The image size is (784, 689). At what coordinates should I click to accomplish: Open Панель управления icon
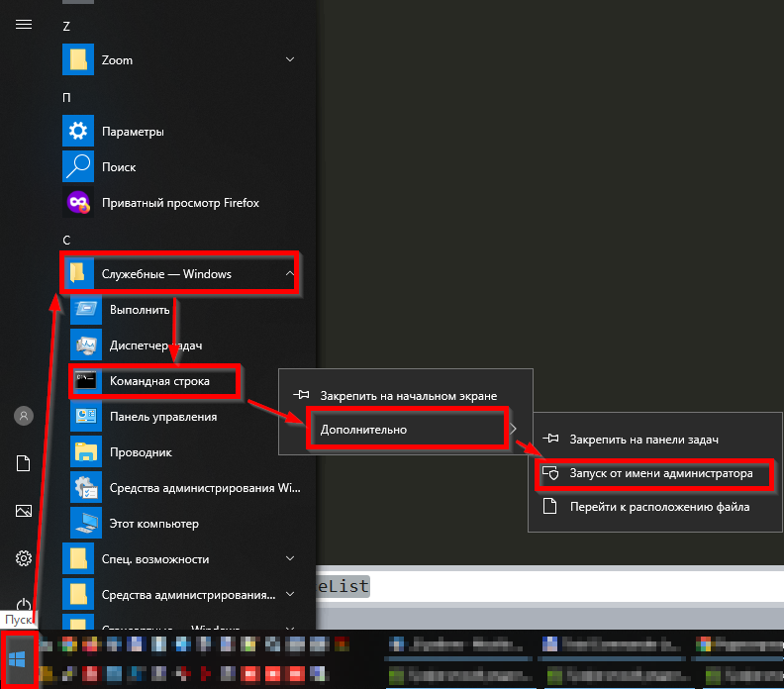[86, 417]
